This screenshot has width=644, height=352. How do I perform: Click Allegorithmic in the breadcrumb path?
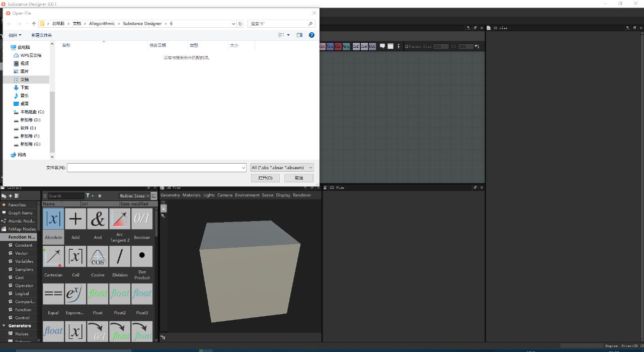point(102,24)
